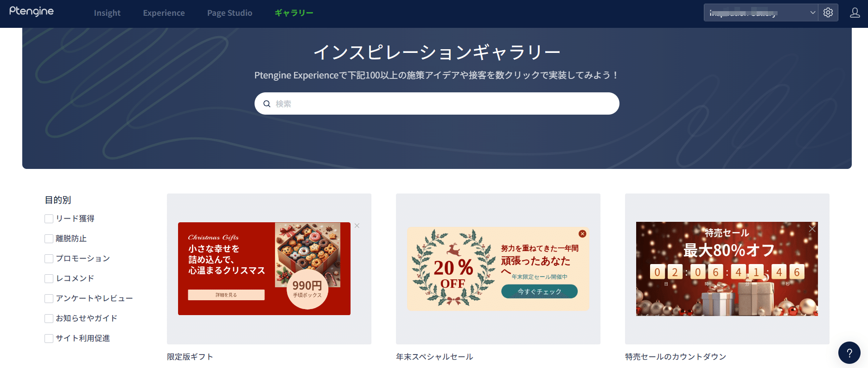Image resolution: width=868 pixels, height=368 pixels.
Task: Go to Page Studio
Action: [x=230, y=13]
